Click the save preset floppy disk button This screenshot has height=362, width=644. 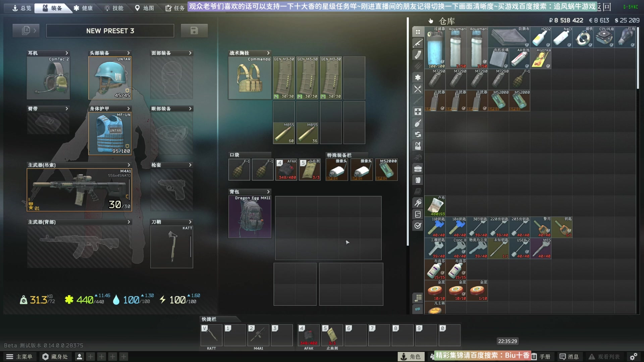(x=194, y=31)
